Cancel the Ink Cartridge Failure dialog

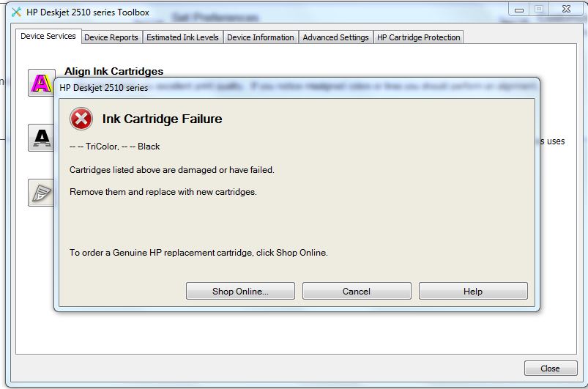click(357, 291)
